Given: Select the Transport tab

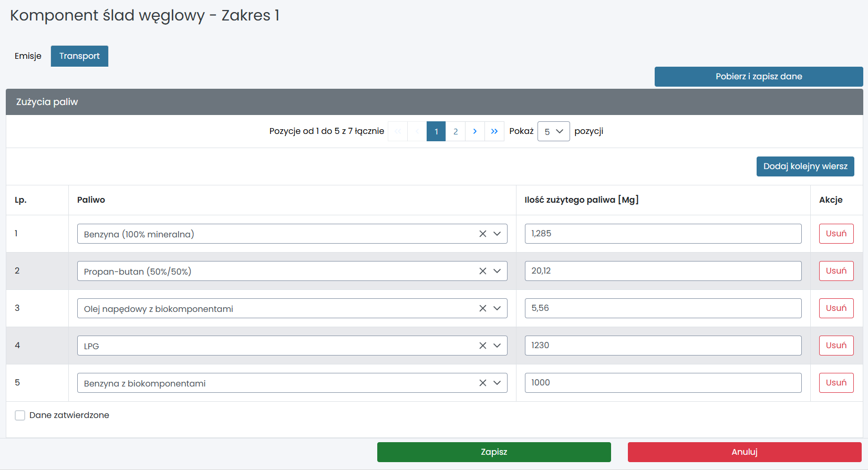Looking at the screenshot, I should click(79, 56).
